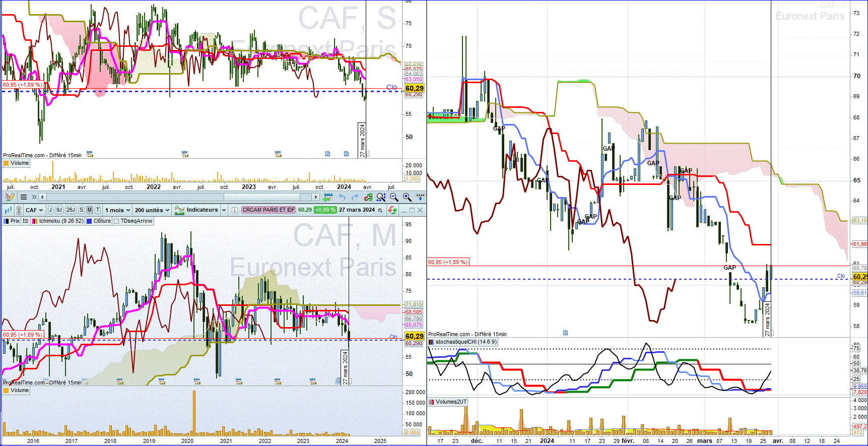Click the go-to-date calendar icon
The width and height of the screenshot is (868, 446).
pos(328,197)
